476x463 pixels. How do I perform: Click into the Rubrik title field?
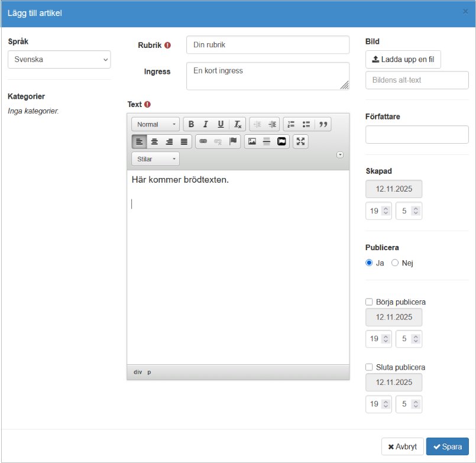tap(267, 45)
